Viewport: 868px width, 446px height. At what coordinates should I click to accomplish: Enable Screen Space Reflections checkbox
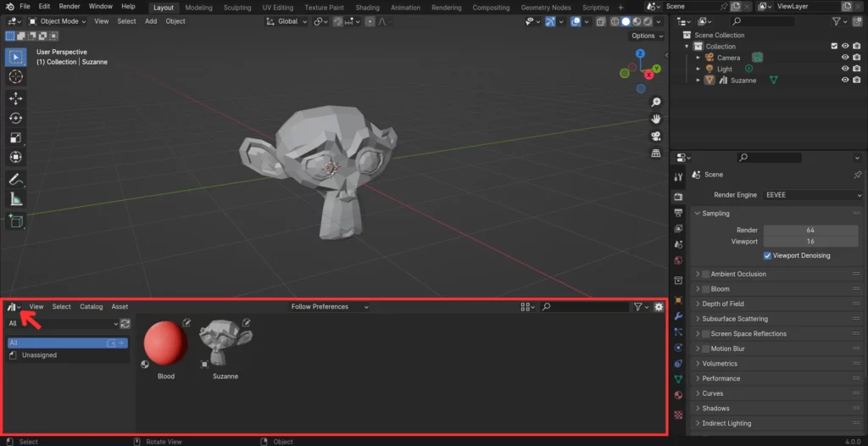706,333
